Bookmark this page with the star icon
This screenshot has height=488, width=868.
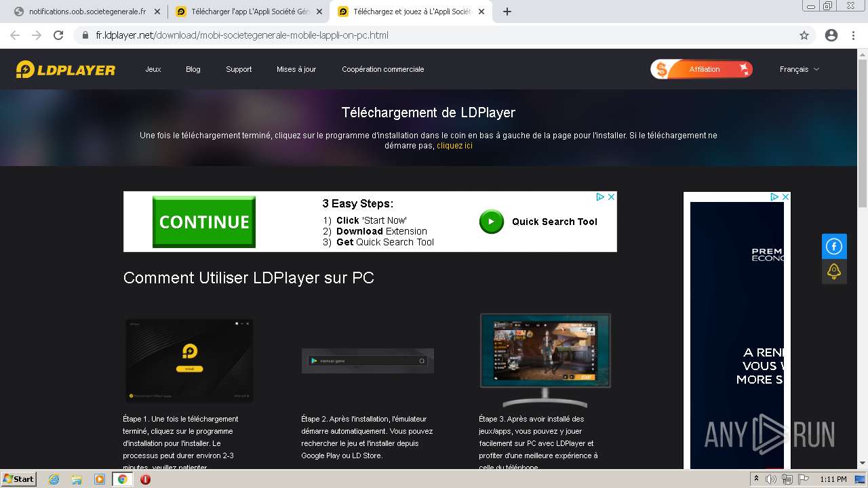(x=804, y=35)
